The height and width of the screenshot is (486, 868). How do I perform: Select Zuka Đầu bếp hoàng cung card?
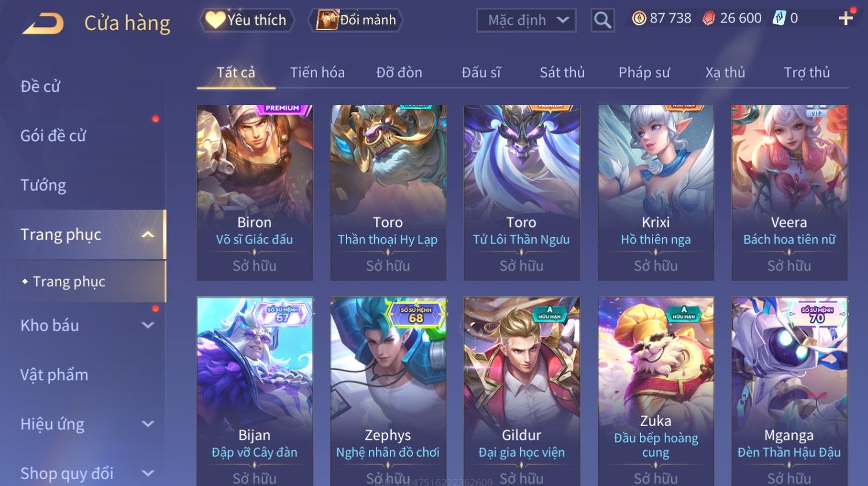(655, 391)
